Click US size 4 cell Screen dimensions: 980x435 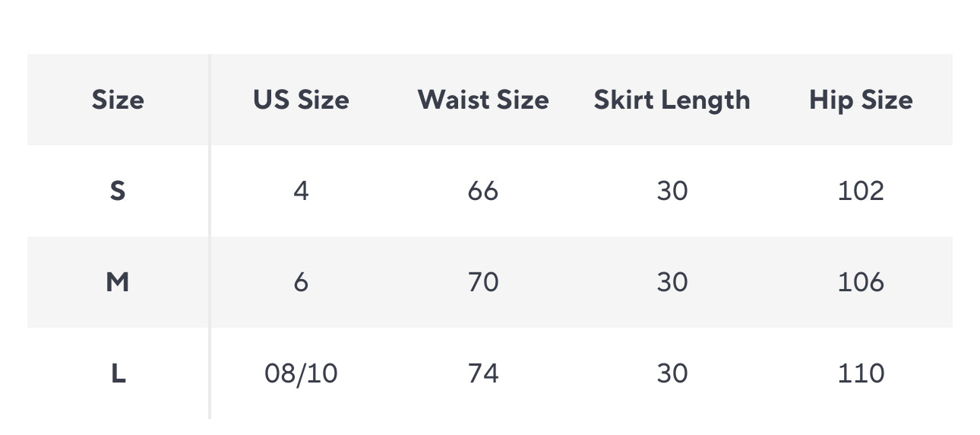301,191
